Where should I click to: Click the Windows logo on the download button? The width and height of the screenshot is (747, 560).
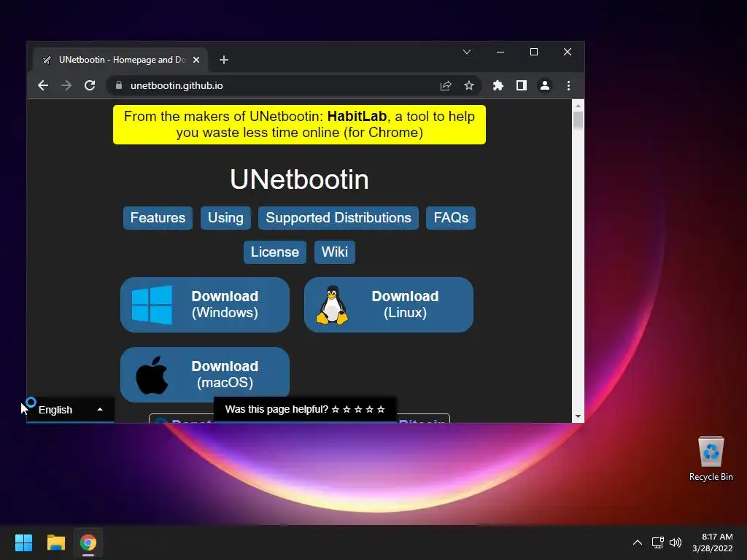click(x=152, y=305)
